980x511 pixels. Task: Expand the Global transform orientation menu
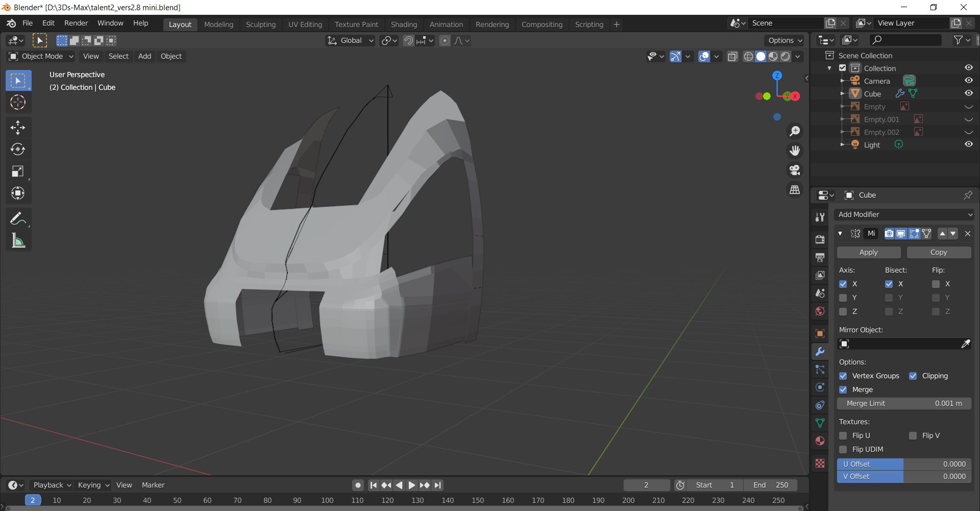click(x=351, y=40)
